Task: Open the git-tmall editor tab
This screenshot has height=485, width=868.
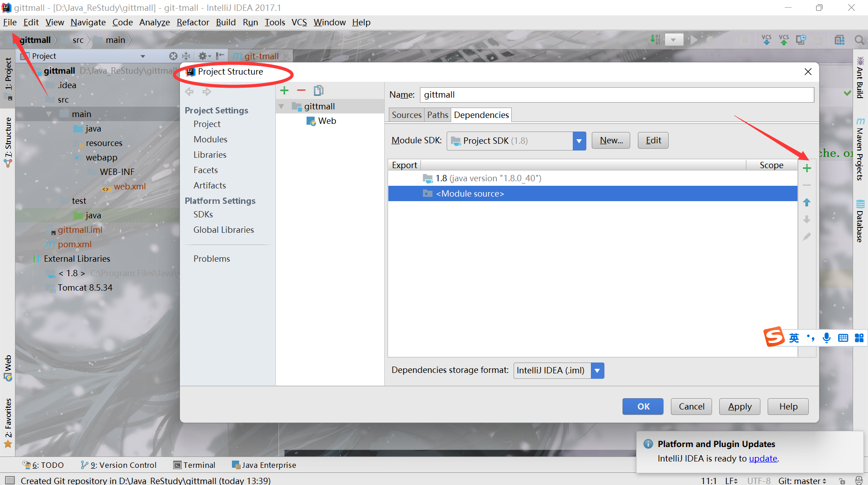Action: [261, 56]
